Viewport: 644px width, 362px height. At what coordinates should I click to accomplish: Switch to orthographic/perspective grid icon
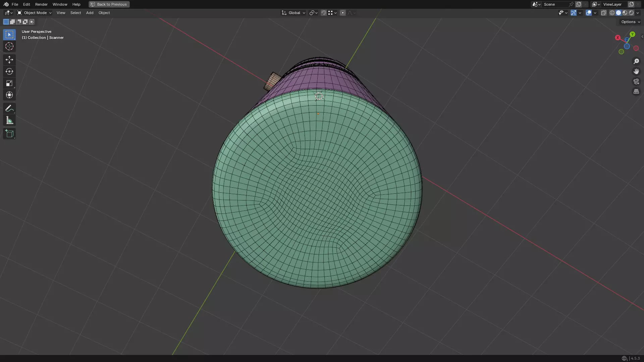click(x=636, y=92)
